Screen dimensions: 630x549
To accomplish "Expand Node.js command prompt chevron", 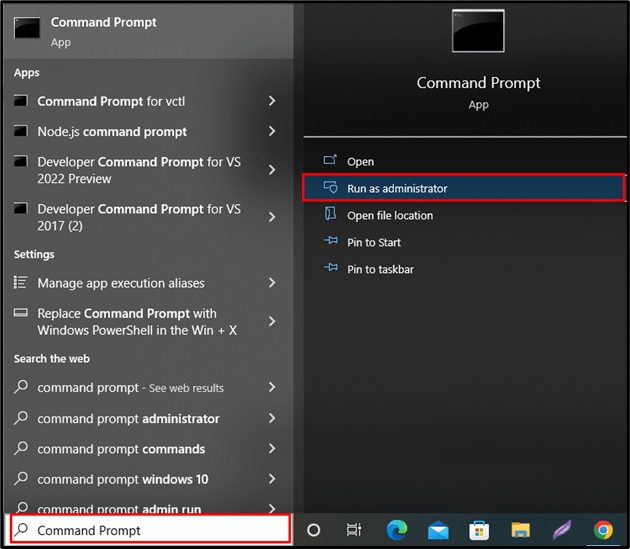I will pos(272,131).
